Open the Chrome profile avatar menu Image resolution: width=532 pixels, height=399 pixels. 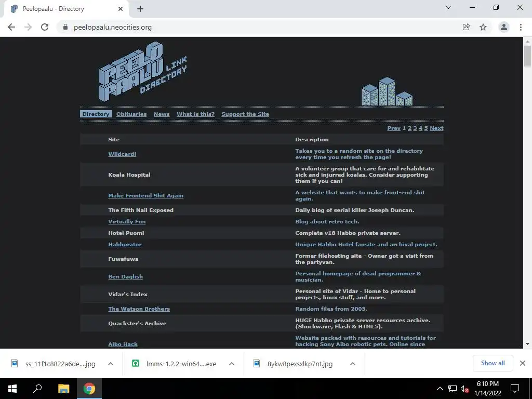click(x=504, y=27)
